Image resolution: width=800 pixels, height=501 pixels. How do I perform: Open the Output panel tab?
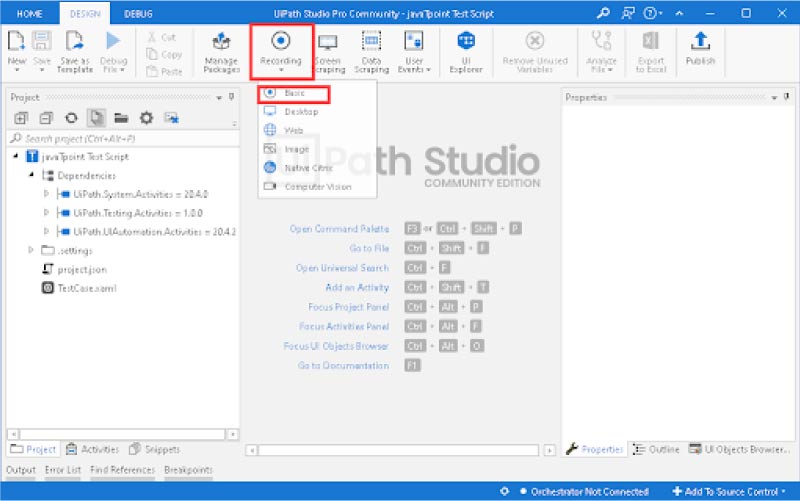[21, 470]
